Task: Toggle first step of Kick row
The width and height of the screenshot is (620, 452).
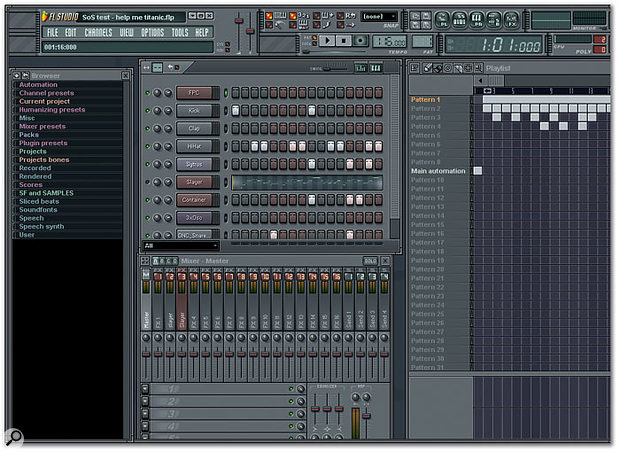Action: click(x=235, y=110)
